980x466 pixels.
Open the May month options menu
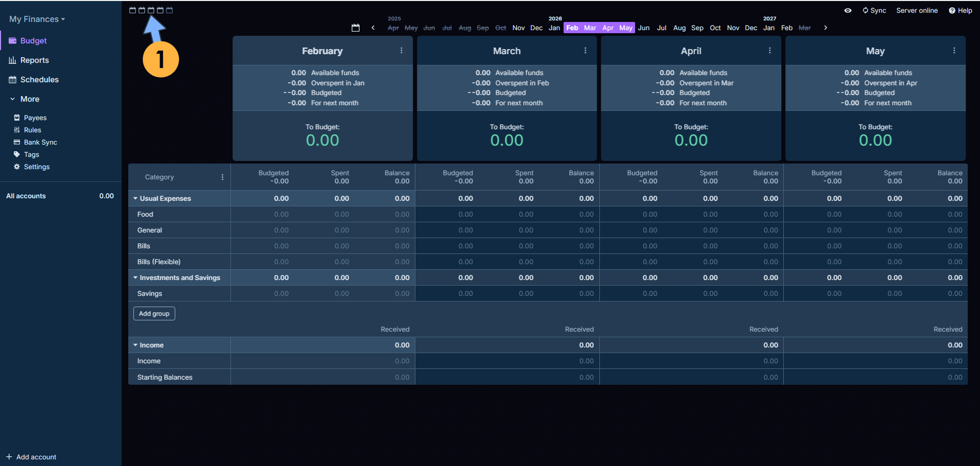tap(954, 51)
